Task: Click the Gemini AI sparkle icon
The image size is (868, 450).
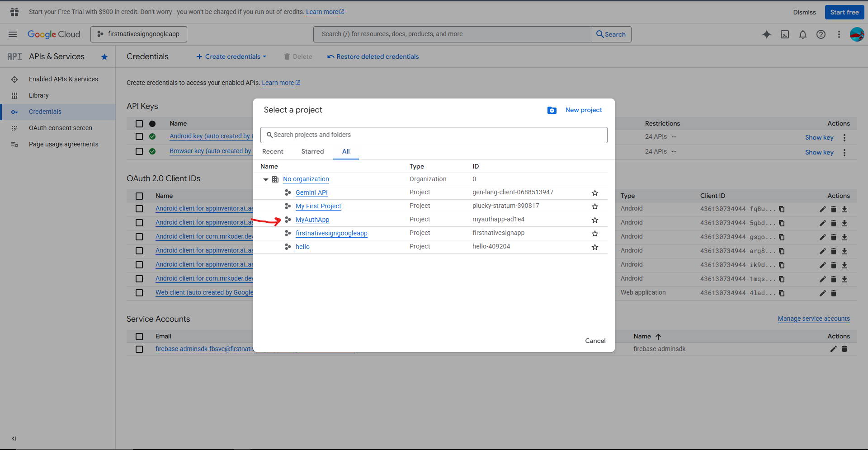Action: [x=767, y=34]
